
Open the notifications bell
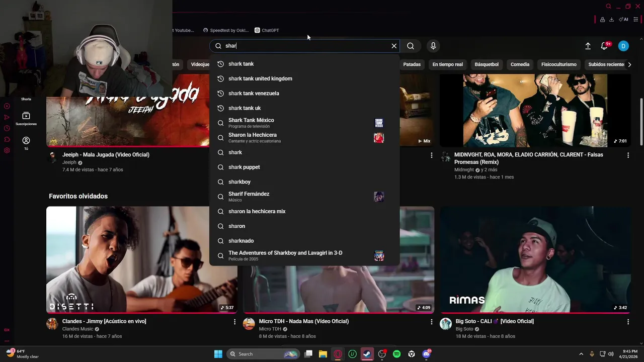604,46
